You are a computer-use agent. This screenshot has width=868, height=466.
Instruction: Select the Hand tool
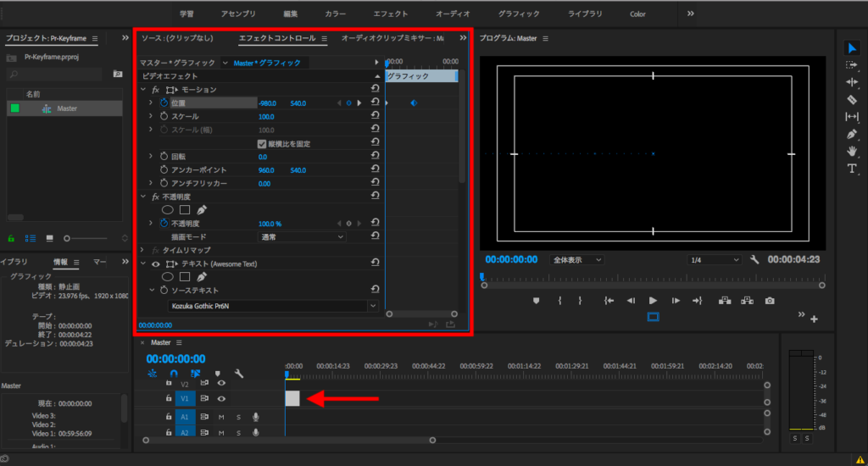point(852,151)
